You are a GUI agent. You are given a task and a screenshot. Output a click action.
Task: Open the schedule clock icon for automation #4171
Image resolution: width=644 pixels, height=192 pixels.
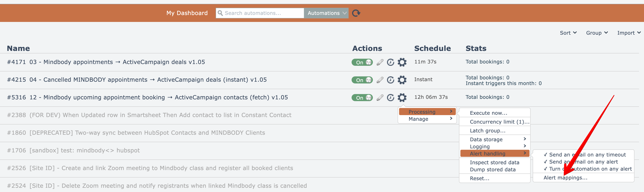(x=391, y=62)
